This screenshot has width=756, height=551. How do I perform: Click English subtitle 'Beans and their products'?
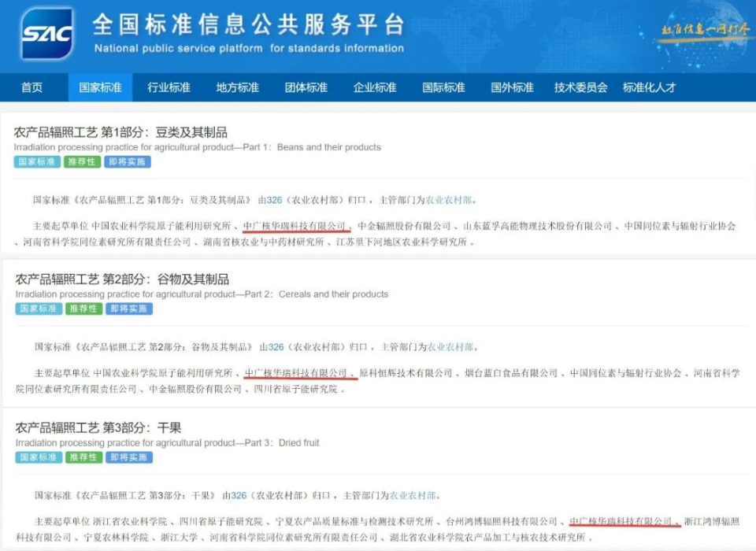click(x=329, y=147)
